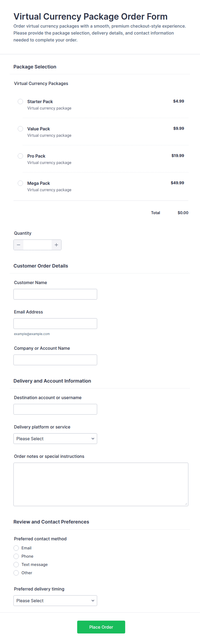Image resolution: width=200 pixels, height=644 pixels.
Task: Grab the notes textarea resize handle
Action: pyautogui.click(x=186, y=504)
